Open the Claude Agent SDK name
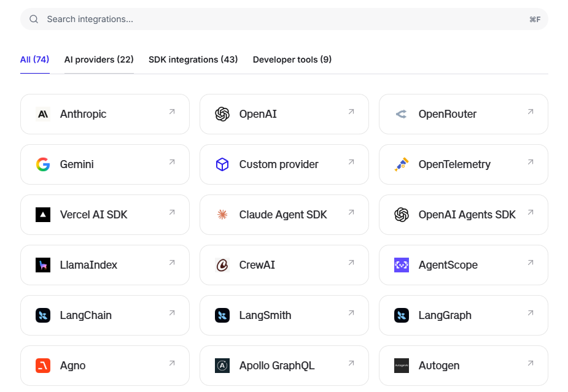 283,215
